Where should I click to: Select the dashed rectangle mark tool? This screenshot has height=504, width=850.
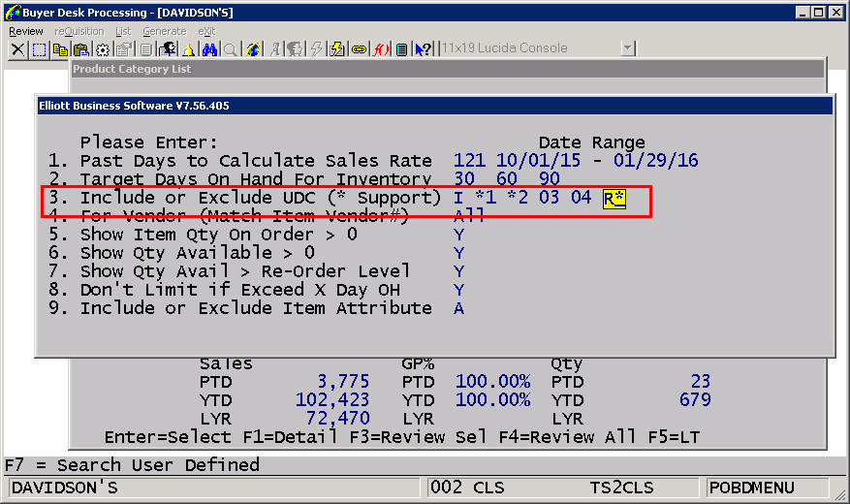pyautogui.click(x=39, y=49)
